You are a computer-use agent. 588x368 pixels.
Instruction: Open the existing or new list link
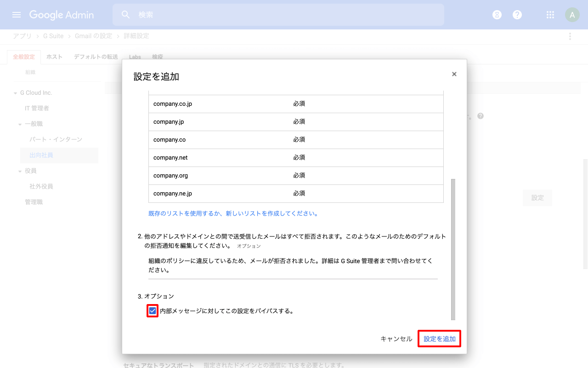233,213
